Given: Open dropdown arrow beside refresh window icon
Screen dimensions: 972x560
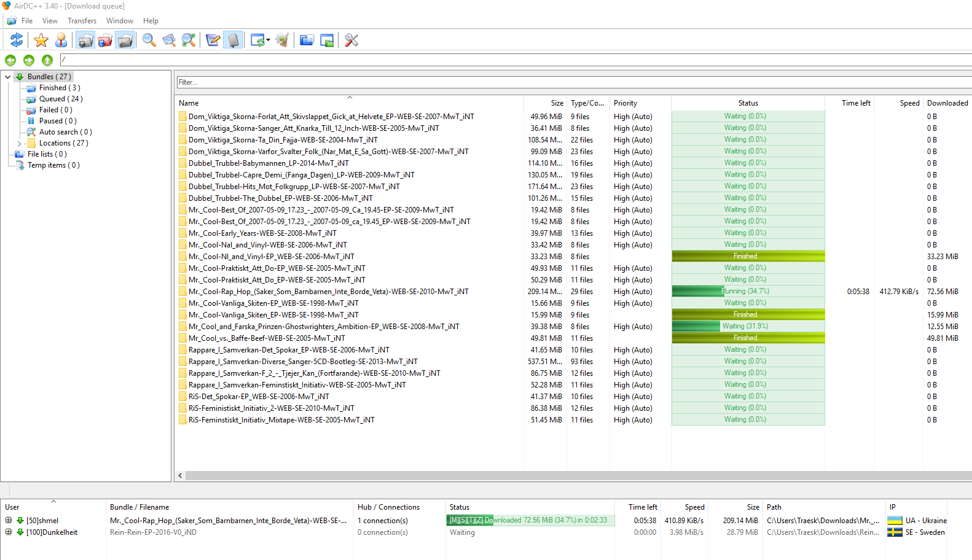Looking at the screenshot, I should (x=268, y=41).
